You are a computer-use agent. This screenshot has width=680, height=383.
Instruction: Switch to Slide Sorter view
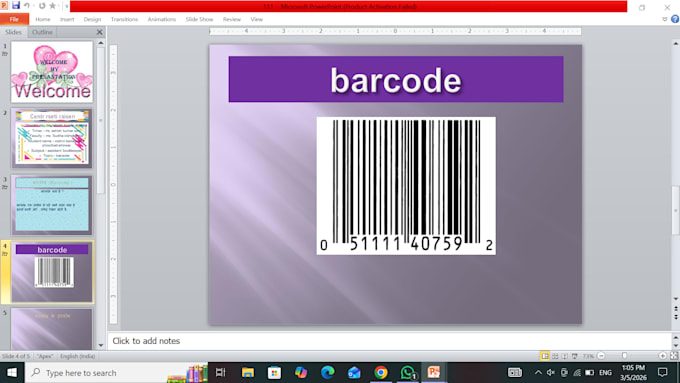tap(555, 356)
